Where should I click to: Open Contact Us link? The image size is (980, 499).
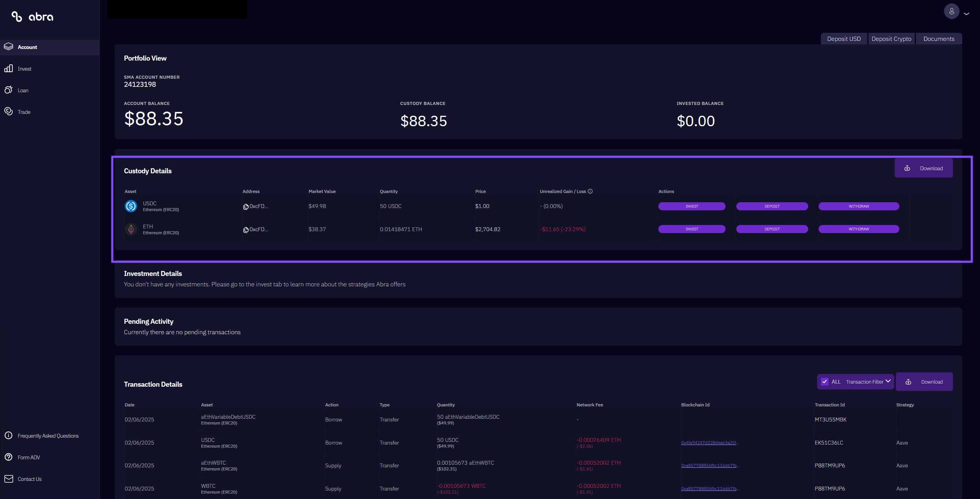point(29,479)
